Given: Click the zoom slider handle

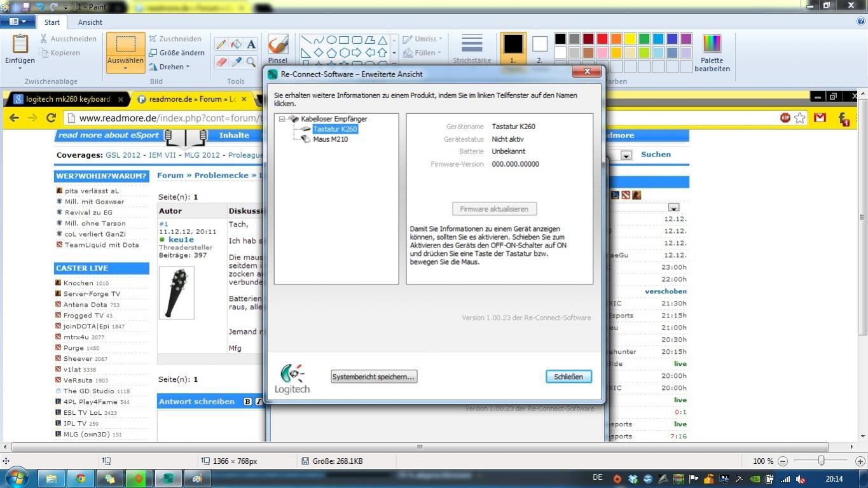Looking at the screenshot, I should 821,461.
